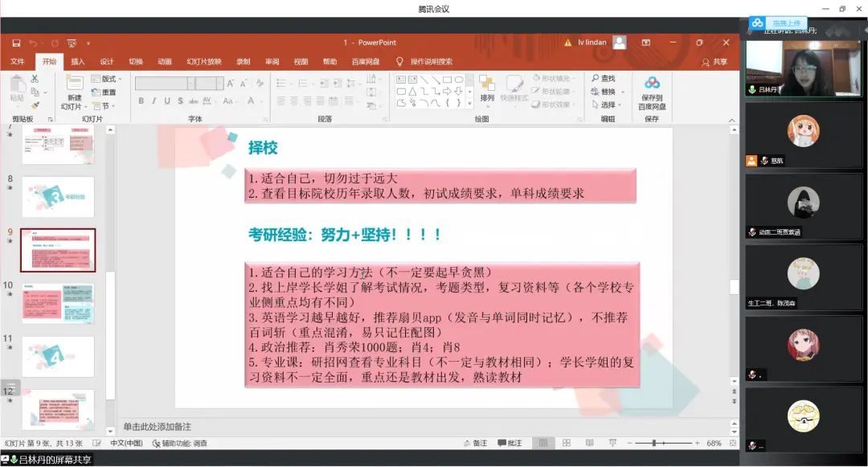Switch to Slide Sorter view in status bar
Image resolution: width=868 pixels, height=467 pixels.
(x=567, y=443)
